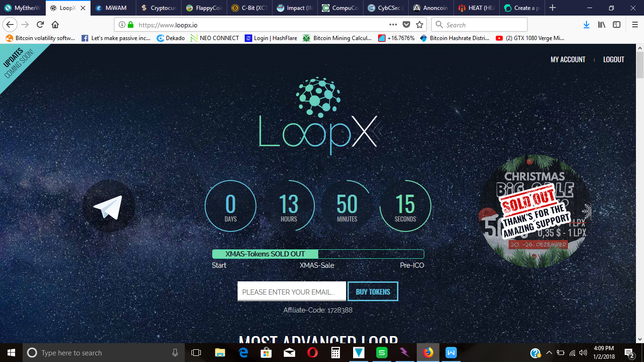
Task: Open the Firefox home page
Action: [x=55, y=25]
